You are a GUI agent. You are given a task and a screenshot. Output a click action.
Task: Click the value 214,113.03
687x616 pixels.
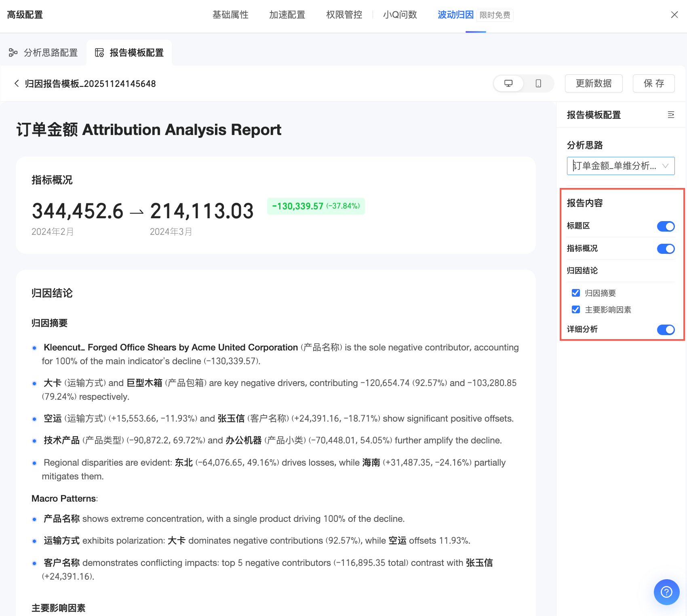[x=202, y=211]
